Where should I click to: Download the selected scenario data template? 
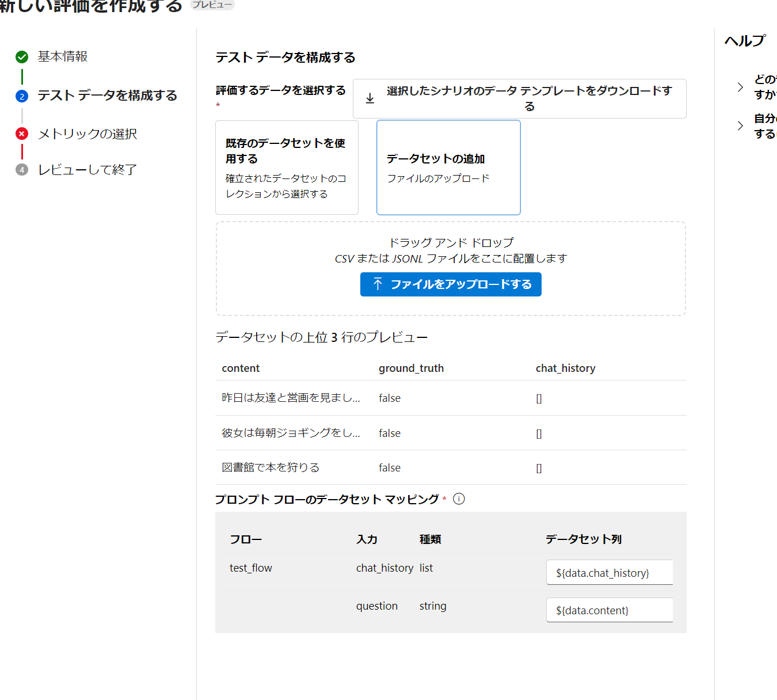tap(519, 98)
